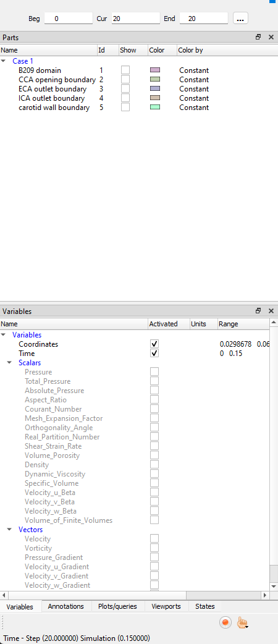Click the red record button icon
278x644 pixels.
tap(225, 622)
